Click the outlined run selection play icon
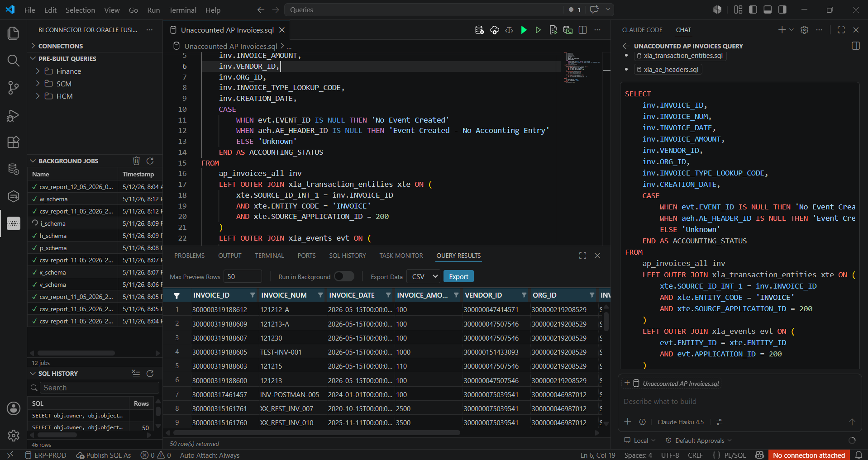 pos(538,30)
